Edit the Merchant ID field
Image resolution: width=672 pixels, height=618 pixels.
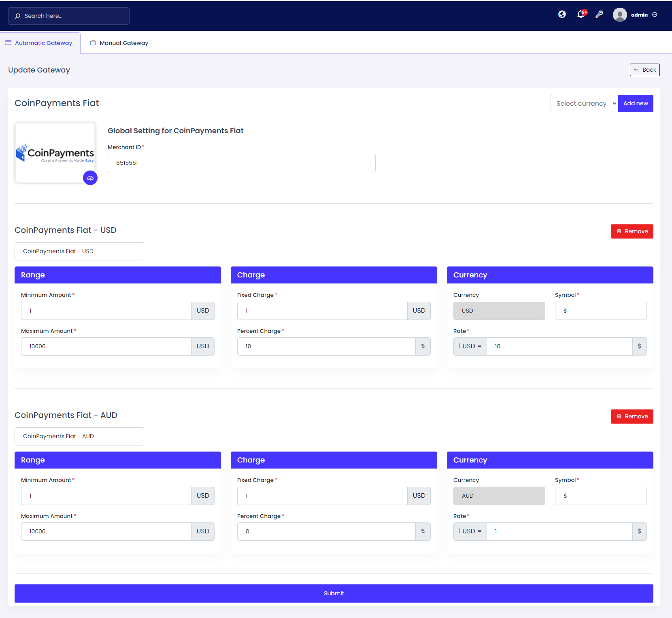242,163
